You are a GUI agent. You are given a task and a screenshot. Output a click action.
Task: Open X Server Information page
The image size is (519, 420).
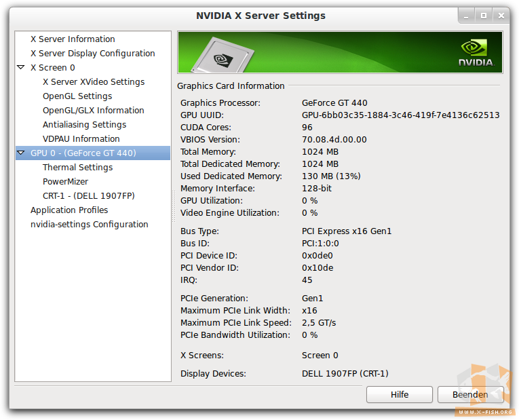73,39
